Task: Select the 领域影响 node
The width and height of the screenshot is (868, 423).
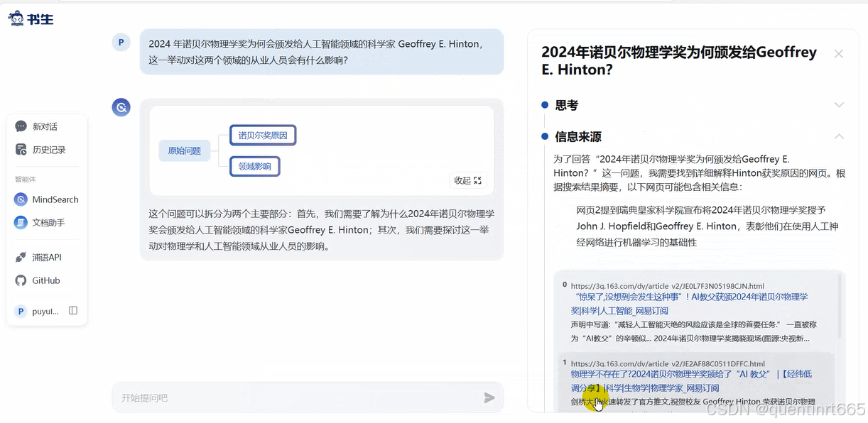Action: 255,167
